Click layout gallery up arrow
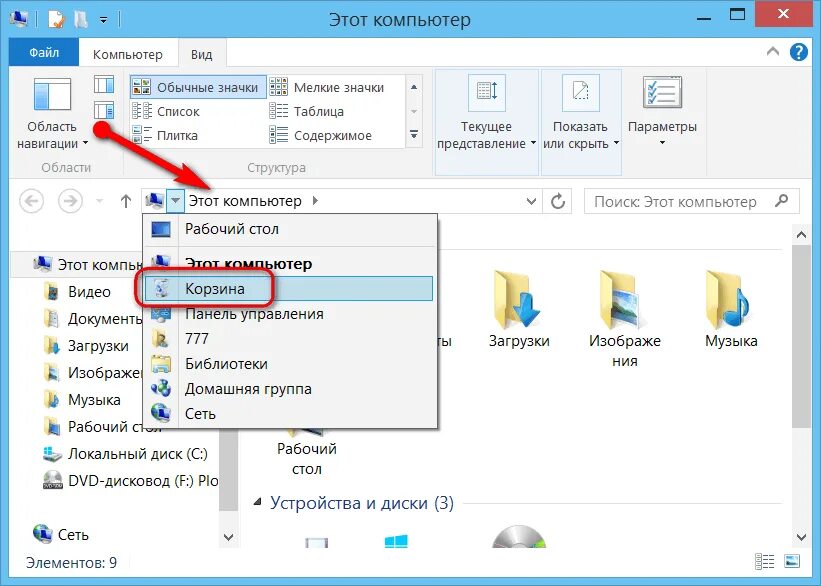The image size is (821, 586). 414,87
